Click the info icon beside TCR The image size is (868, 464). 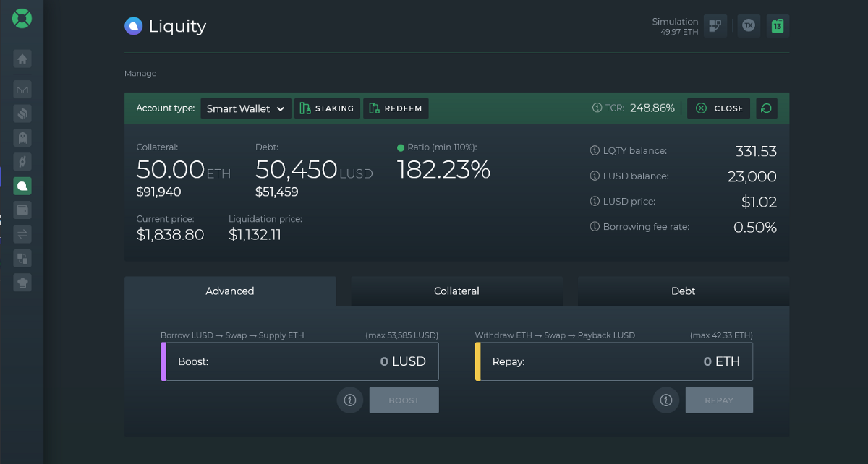click(x=597, y=108)
